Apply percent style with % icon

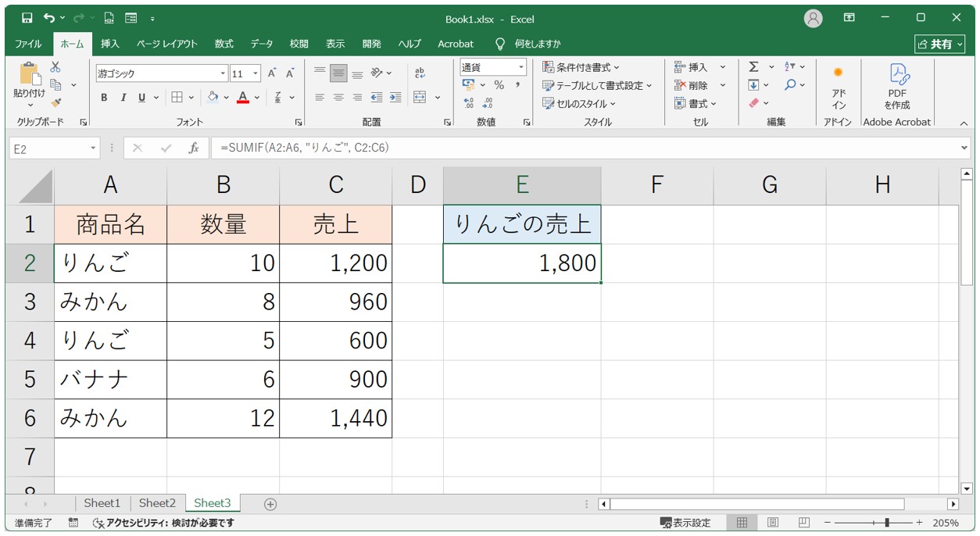[x=499, y=85]
